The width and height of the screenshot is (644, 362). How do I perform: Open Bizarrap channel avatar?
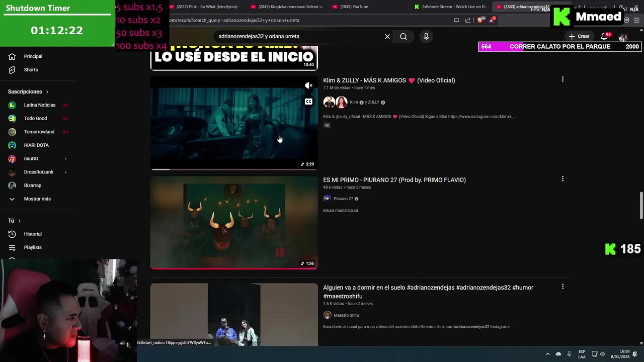12,186
